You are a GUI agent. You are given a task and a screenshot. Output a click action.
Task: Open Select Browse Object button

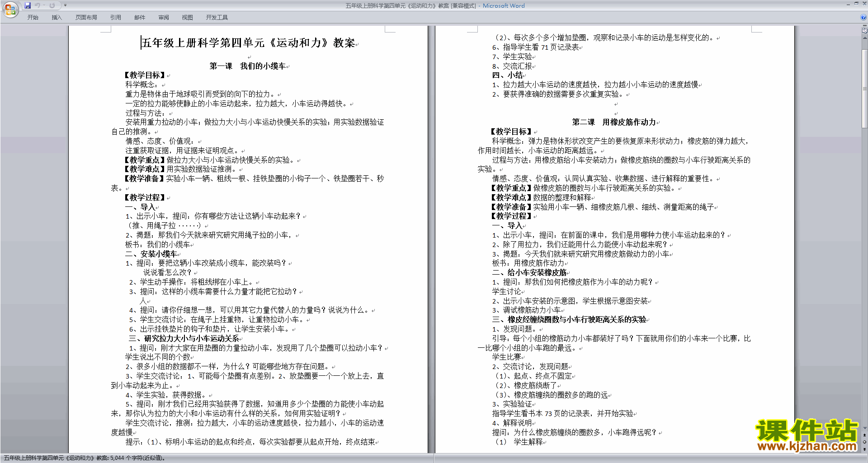[x=865, y=442]
